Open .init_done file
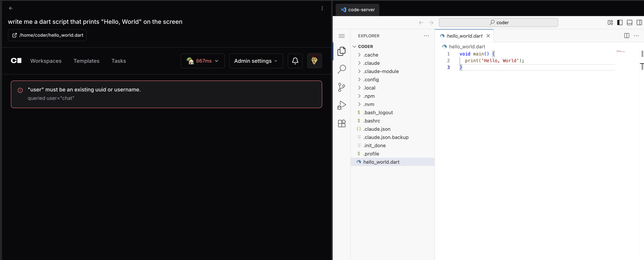Screen dimensions: 644x260 coord(393,146)
